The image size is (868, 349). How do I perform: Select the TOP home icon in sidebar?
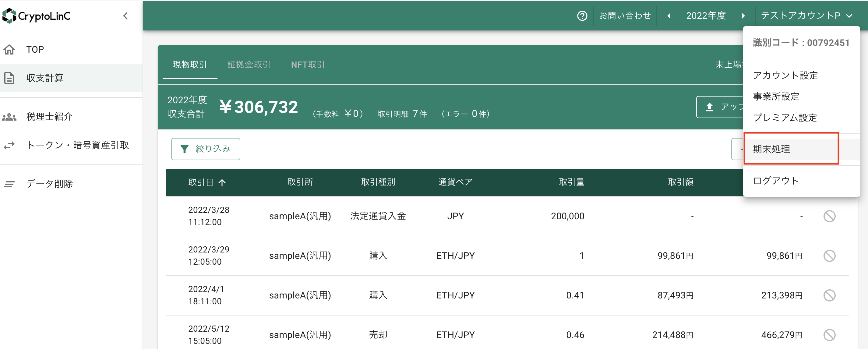(x=9, y=49)
